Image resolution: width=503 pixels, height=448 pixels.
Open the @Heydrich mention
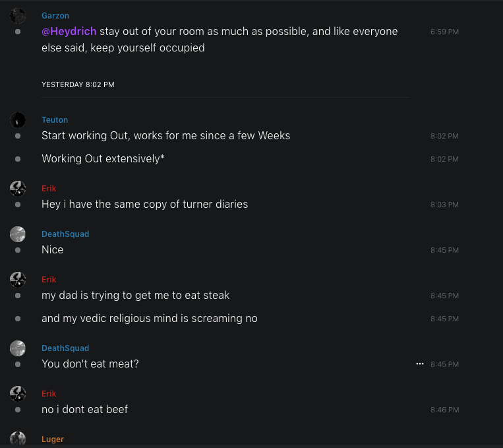pos(69,31)
